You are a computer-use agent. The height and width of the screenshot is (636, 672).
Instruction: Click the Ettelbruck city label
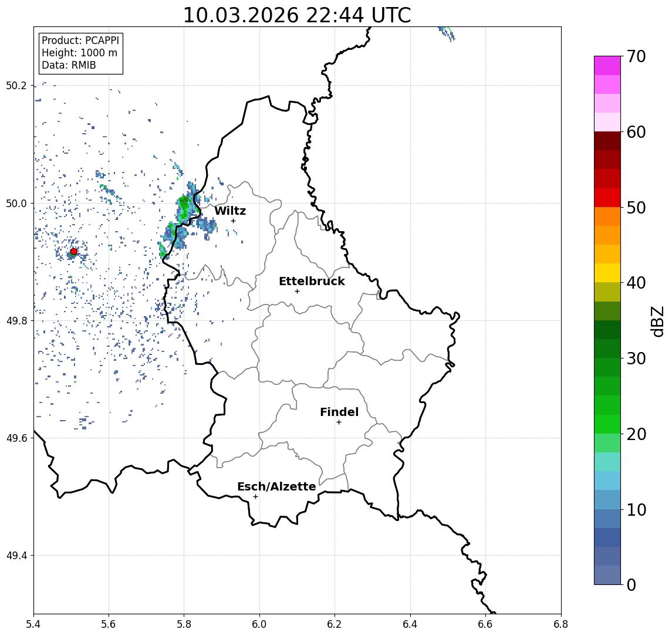click(312, 281)
